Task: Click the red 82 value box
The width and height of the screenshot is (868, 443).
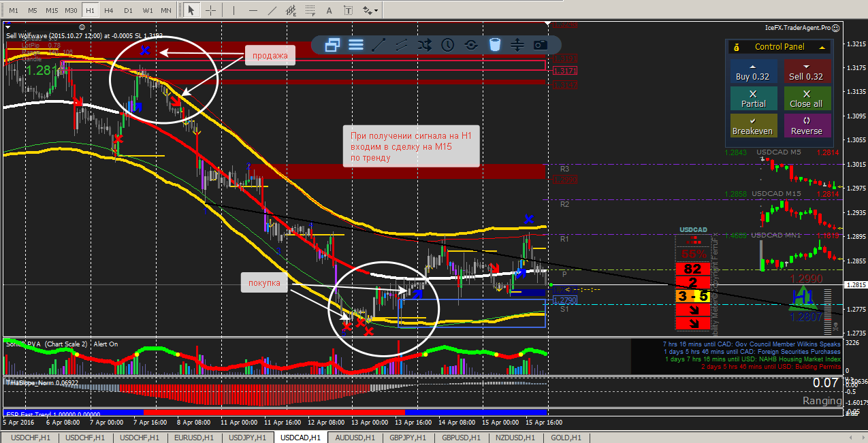Action: (694, 269)
